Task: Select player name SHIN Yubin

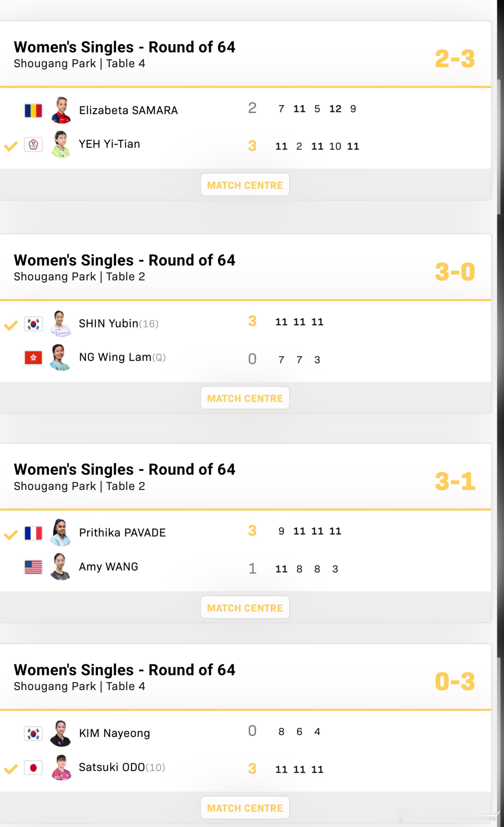Action: [x=108, y=323]
